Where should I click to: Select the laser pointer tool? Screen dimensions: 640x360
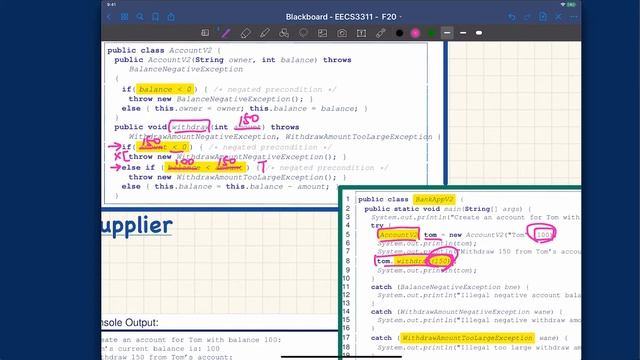[x=380, y=33]
